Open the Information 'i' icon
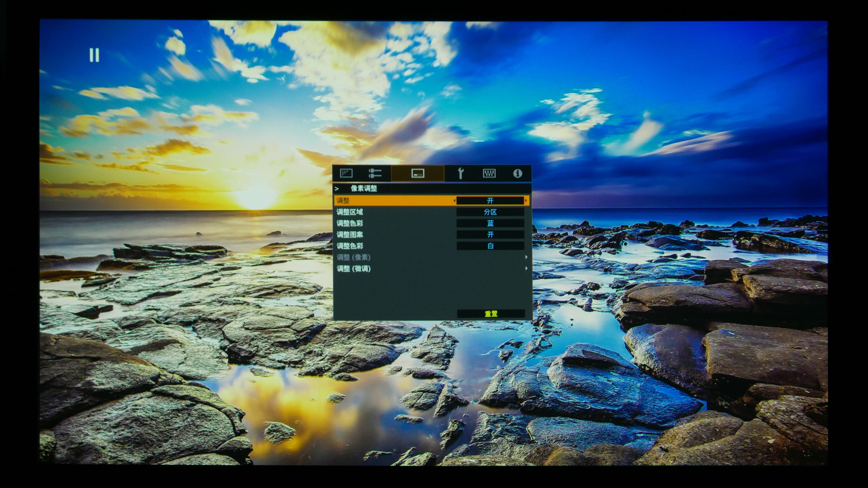Viewport: 868px width, 488px height. tap(518, 173)
